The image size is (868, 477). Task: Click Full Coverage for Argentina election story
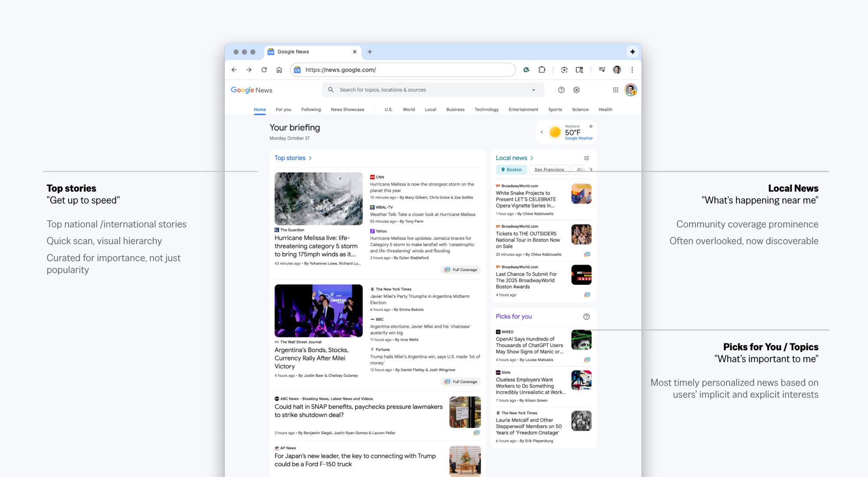(x=460, y=382)
